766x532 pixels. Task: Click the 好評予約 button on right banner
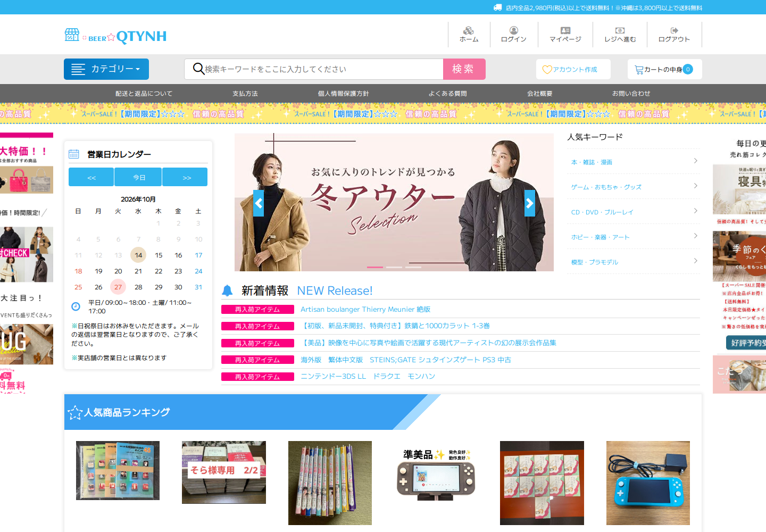pyautogui.click(x=746, y=343)
